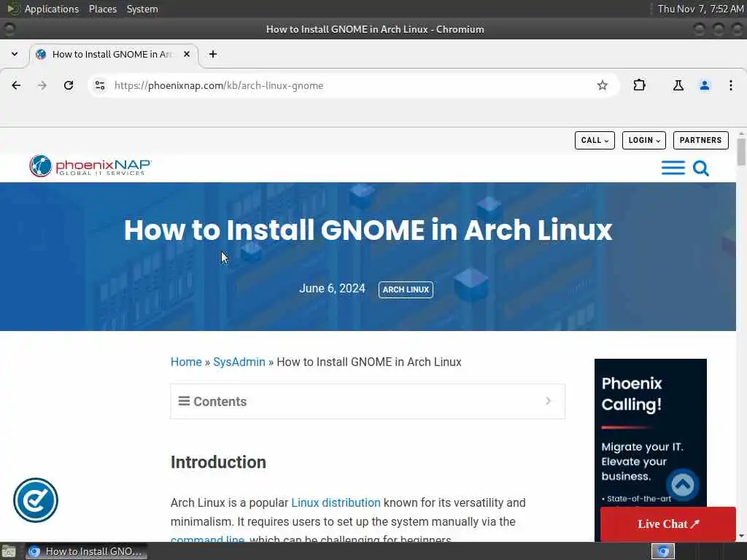The height and width of the screenshot is (560, 747).
Task: Open Chromium three-dot menu
Action: (x=731, y=85)
